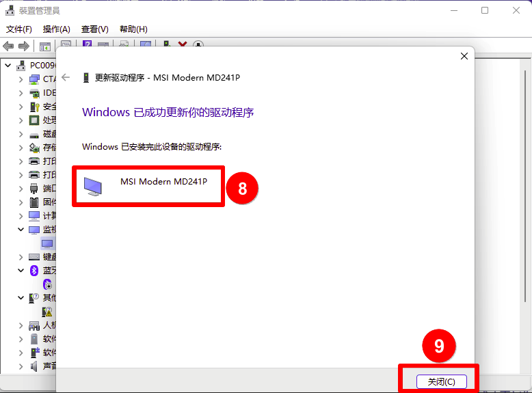
Task: Open the 帮助(H) menu
Action: 133,29
